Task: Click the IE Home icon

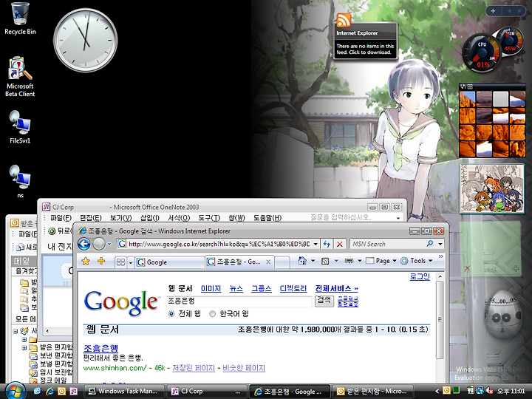Action: (x=302, y=261)
